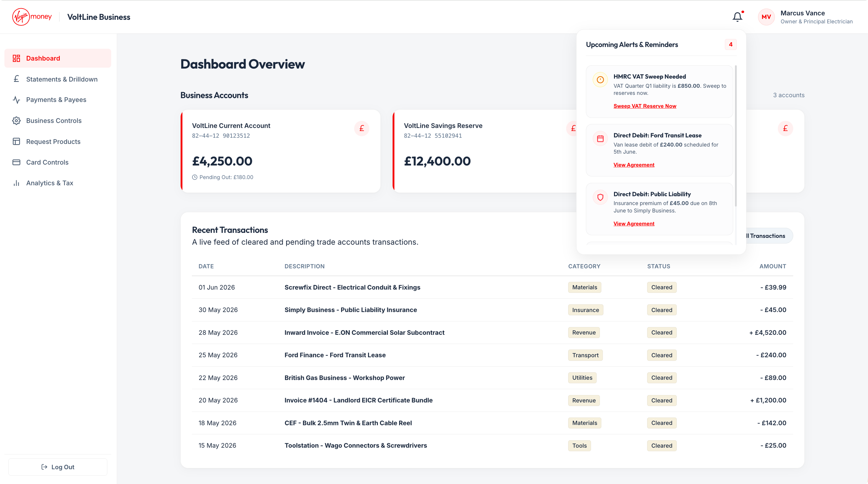This screenshot has width=868, height=484.
Task: Click the Cleared status on 15 May 2026 row
Action: pyautogui.click(x=661, y=445)
